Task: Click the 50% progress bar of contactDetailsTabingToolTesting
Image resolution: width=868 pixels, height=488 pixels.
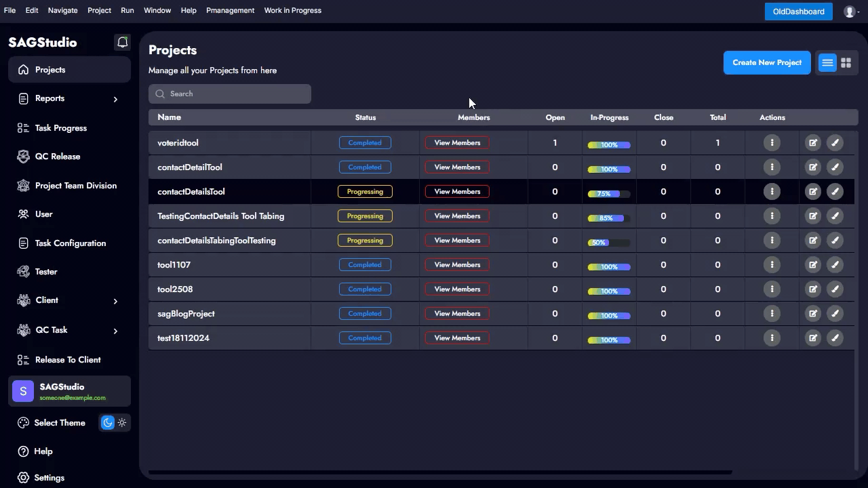Action: pyautogui.click(x=609, y=243)
